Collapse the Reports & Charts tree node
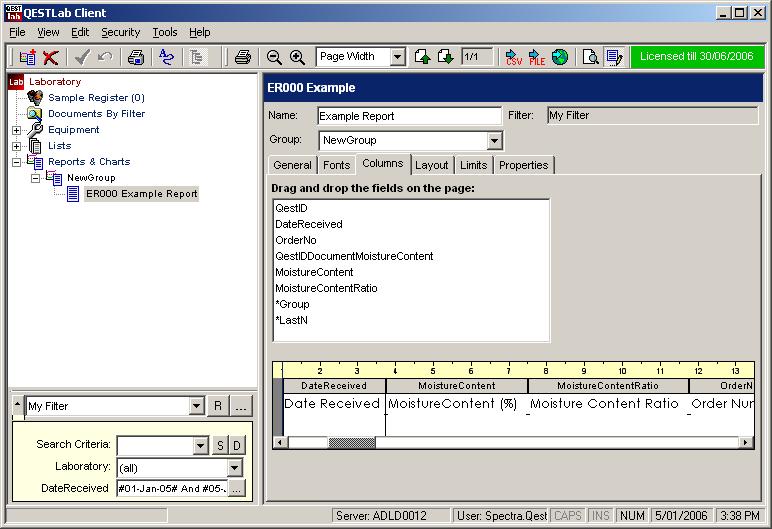Screen dimensions: 772x529 [16, 162]
